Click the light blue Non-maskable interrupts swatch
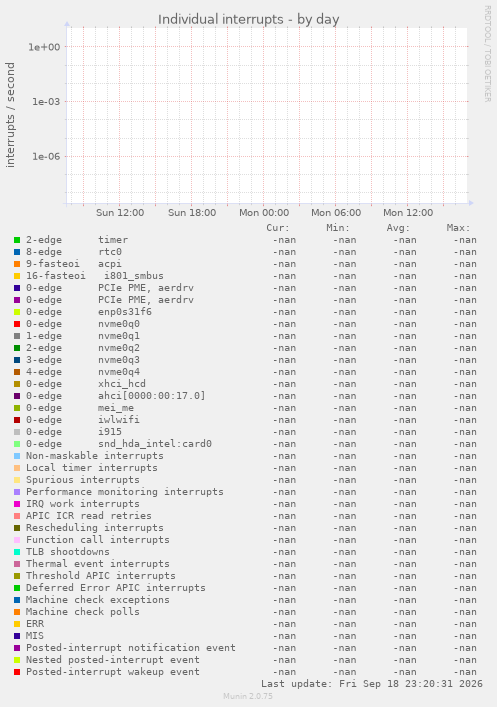 (17, 456)
